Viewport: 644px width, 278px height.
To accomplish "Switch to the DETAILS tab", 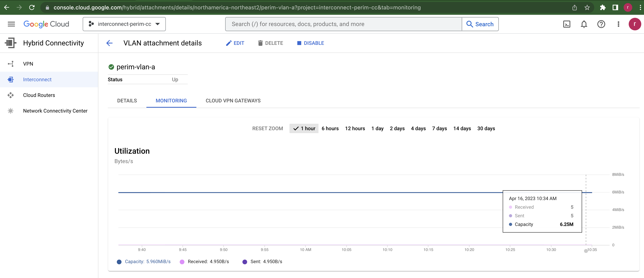I will pyautogui.click(x=127, y=101).
